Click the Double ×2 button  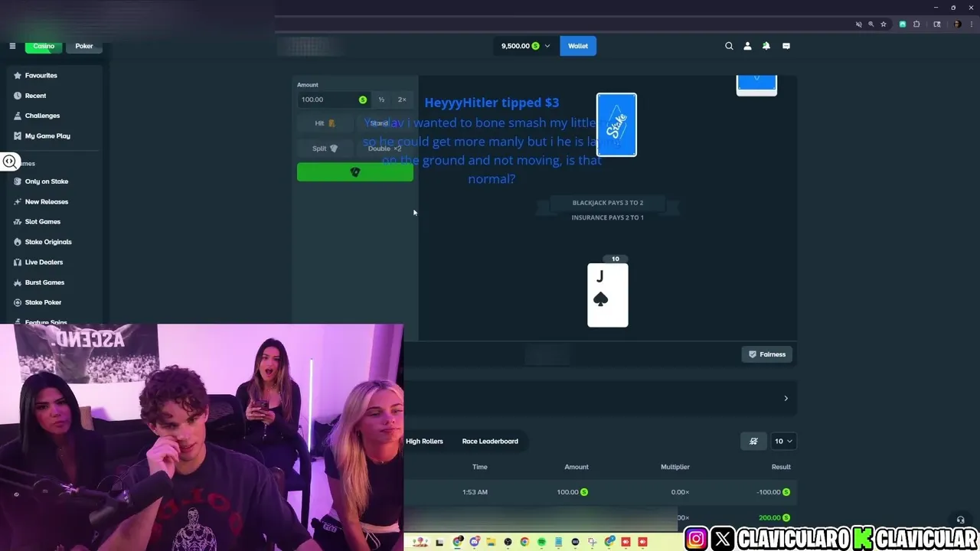click(x=385, y=148)
